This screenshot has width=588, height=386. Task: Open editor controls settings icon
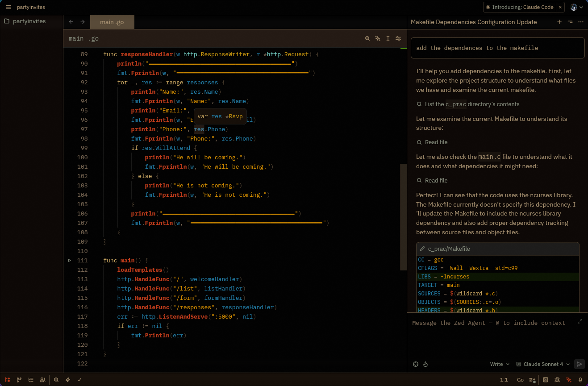[398, 38]
